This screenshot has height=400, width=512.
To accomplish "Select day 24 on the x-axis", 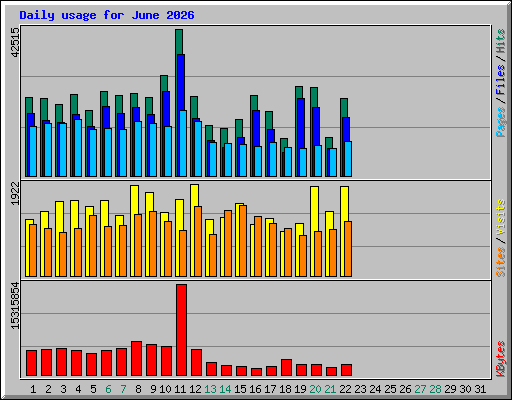I will click(375, 389).
